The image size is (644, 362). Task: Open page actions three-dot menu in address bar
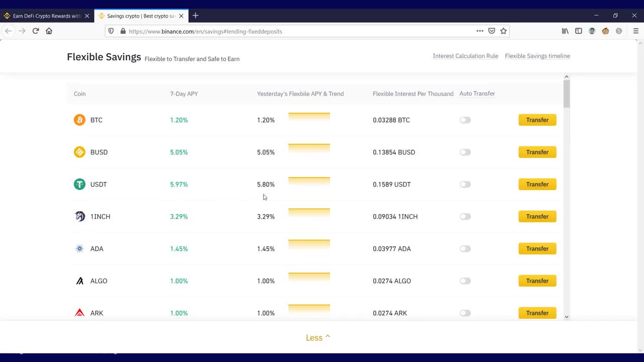click(479, 31)
